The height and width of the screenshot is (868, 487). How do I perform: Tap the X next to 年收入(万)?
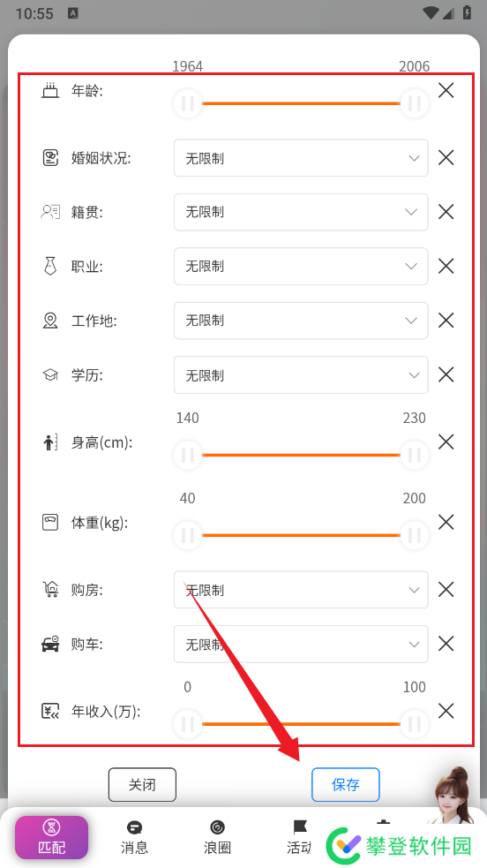pyautogui.click(x=446, y=711)
